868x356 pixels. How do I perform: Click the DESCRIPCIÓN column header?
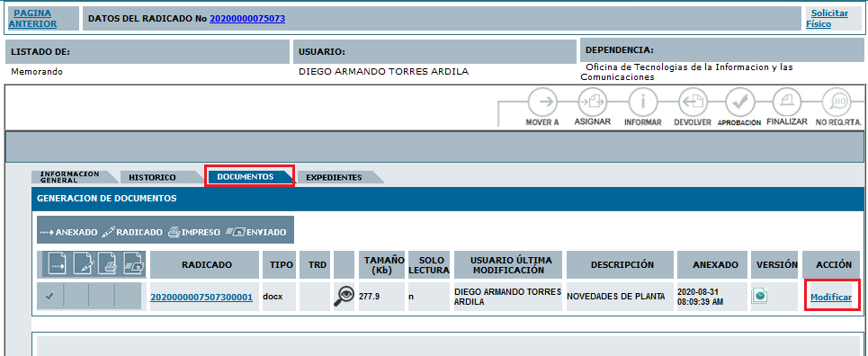click(621, 264)
